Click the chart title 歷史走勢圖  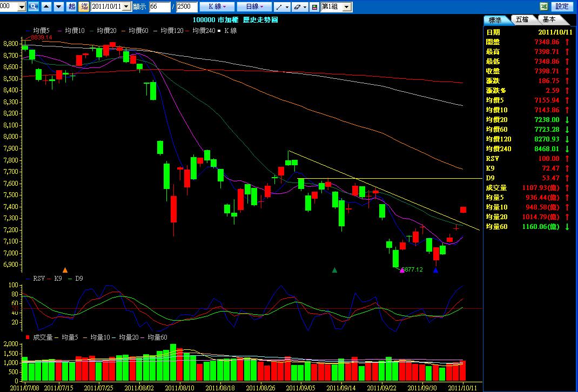pos(260,20)
